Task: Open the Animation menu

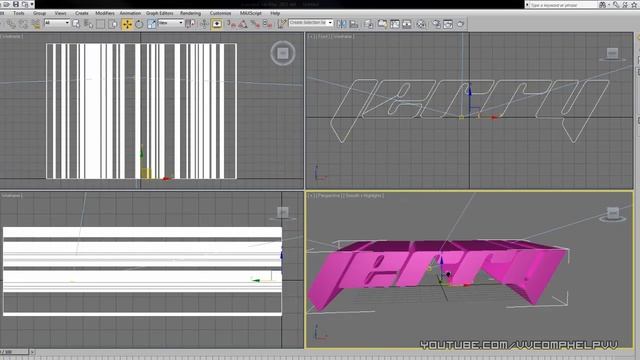Action: click(x=130, y=13)
